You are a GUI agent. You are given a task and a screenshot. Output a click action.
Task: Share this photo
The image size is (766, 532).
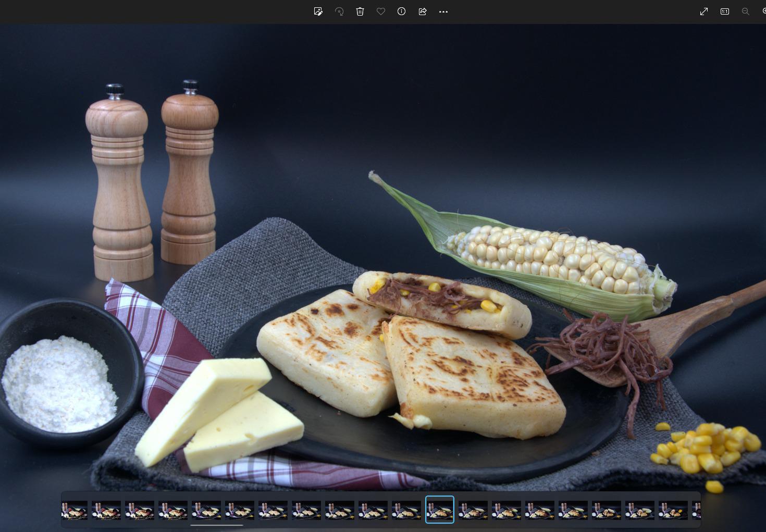click(423, 11)
